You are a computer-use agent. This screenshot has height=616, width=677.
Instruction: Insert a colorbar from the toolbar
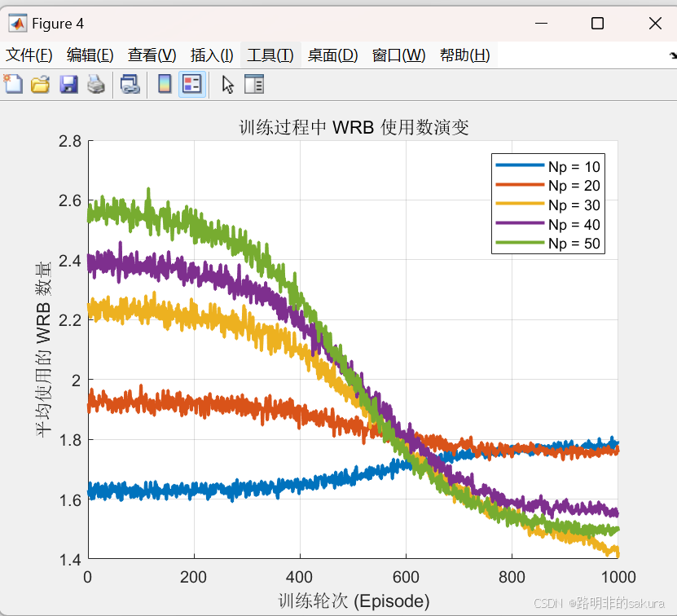165,84
